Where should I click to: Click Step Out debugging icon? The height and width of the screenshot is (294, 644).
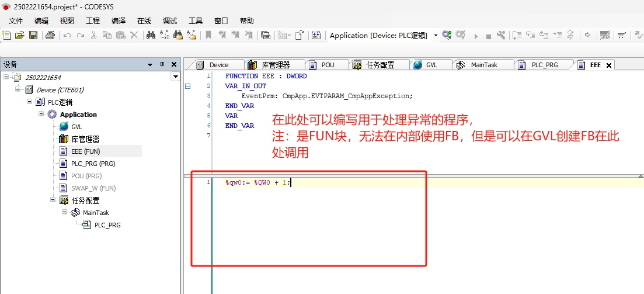pyautogui.click(x=544, y=36)
